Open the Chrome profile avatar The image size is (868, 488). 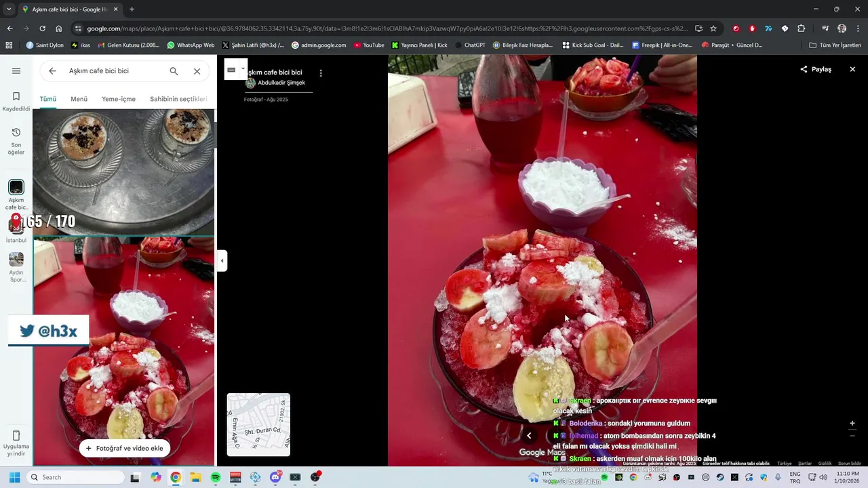click(842, 28)
